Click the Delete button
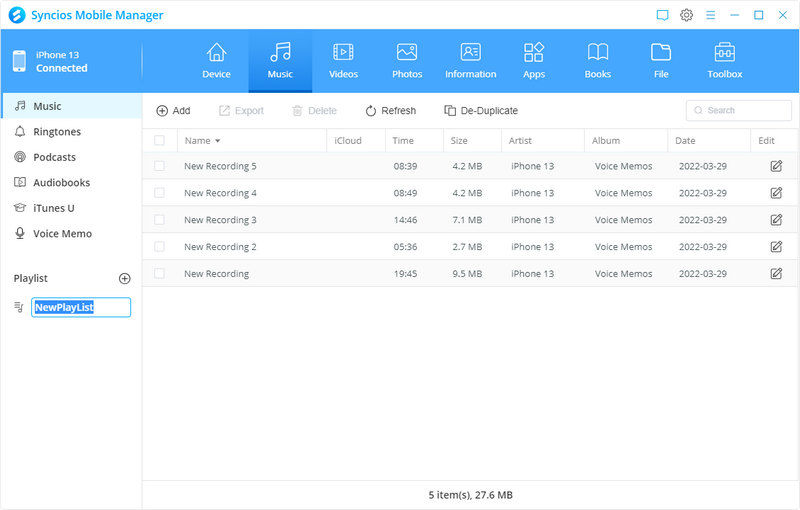The image size is (800, 510). 314,111
